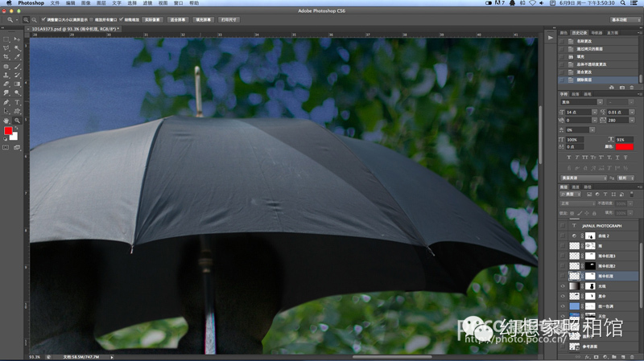Hide the 光线 layer

point(563,286)
